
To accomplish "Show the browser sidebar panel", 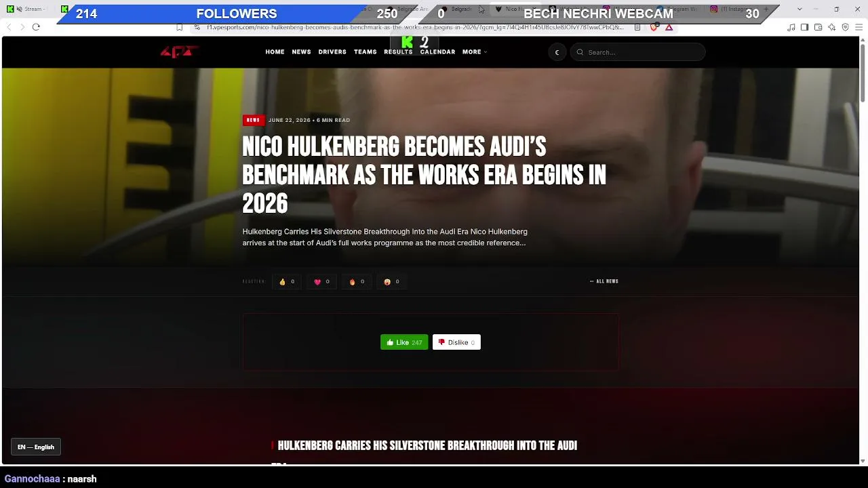I will [x=804, y=27].
